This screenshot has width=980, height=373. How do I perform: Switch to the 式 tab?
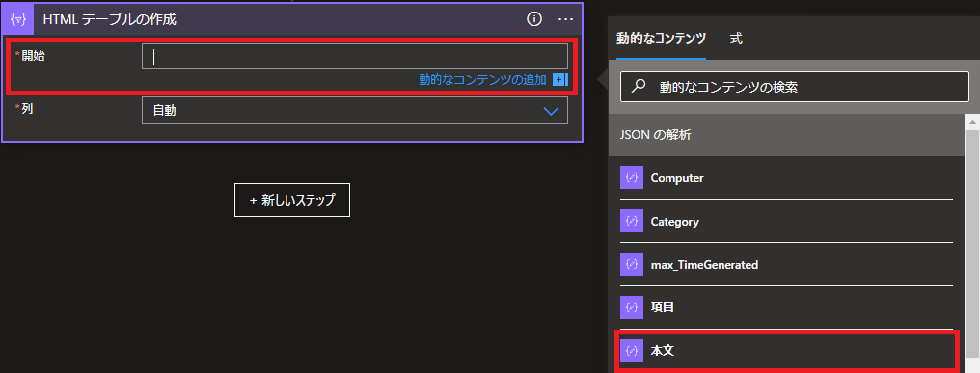point(736,39)
